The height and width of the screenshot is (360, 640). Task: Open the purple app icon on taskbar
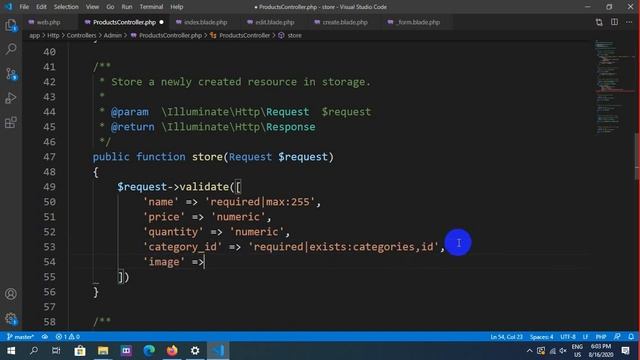coord(126,351)
